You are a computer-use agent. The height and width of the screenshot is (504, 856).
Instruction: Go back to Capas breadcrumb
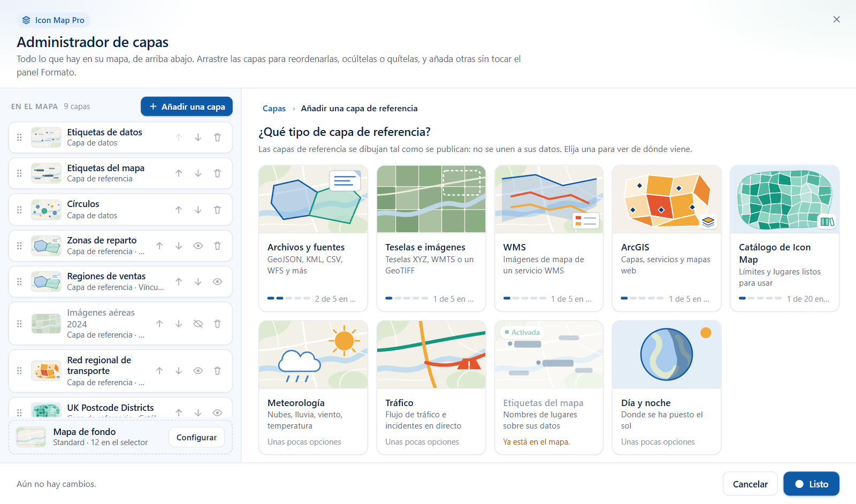(x=274, y=109)
